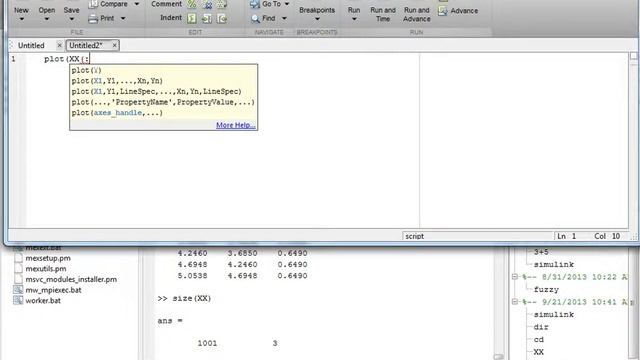Expand the Print dropdown arrow
Image resolution: width=640 pixels, height=360 pixels.
pyautogui.click(x=123, y=18)
